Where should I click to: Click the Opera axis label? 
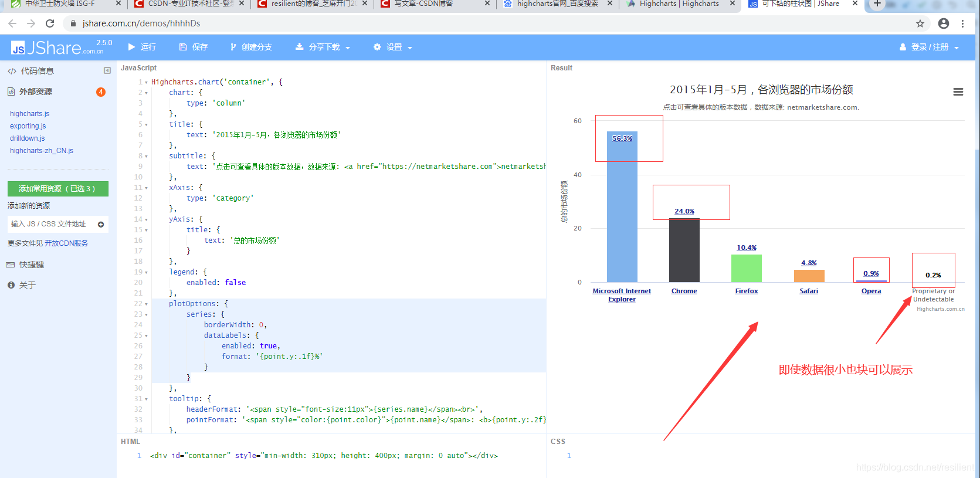click(x=872, y=291)
